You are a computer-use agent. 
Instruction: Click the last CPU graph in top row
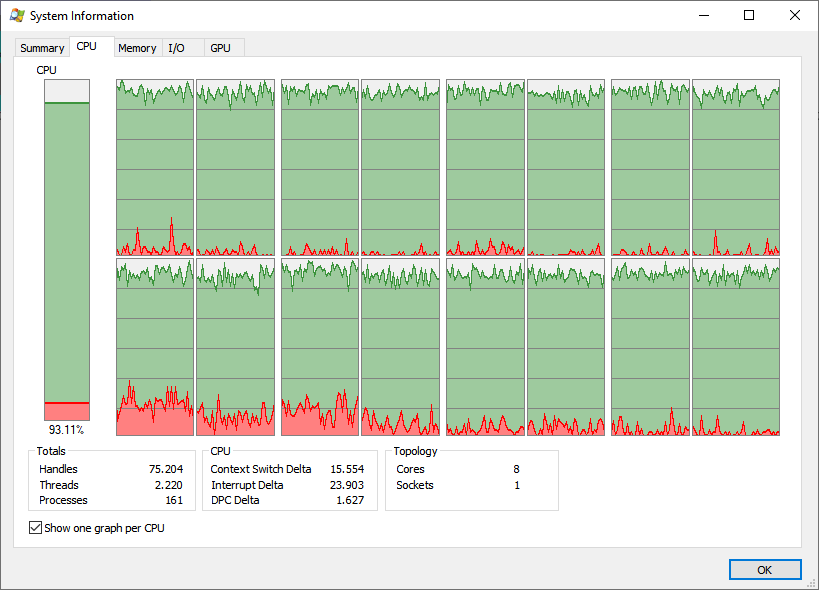point(736,167)
